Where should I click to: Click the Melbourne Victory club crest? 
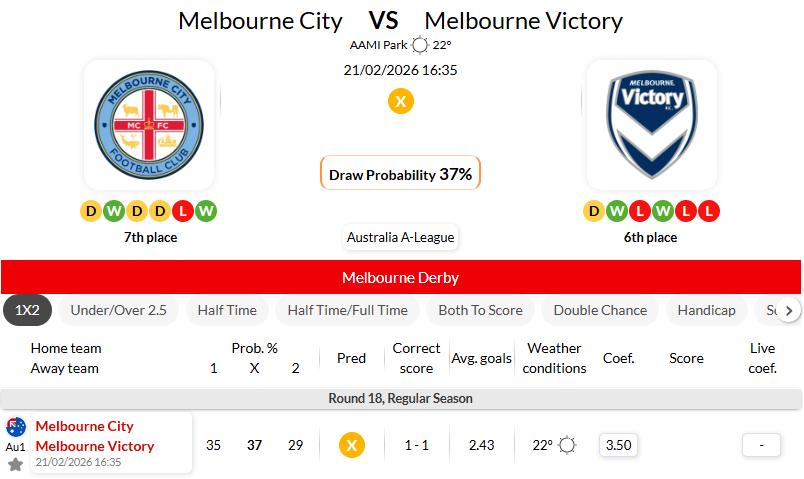click(651, 125)
